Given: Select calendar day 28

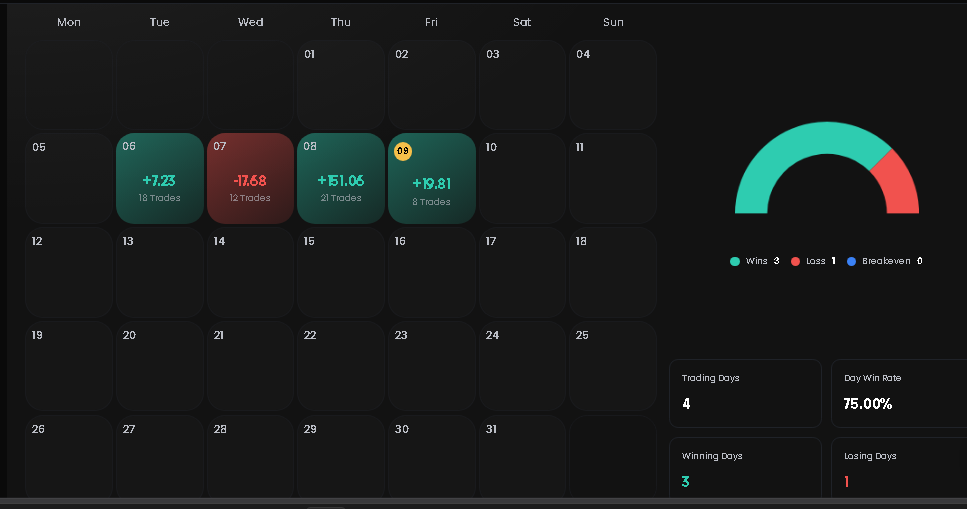Looking at the screenshot, I should (250, 457).
